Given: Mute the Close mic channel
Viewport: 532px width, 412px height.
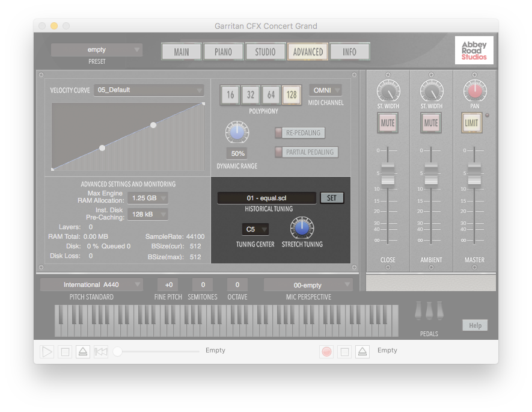Looking at the screenshot, I should pyautogui.click(x=388, y=123).
